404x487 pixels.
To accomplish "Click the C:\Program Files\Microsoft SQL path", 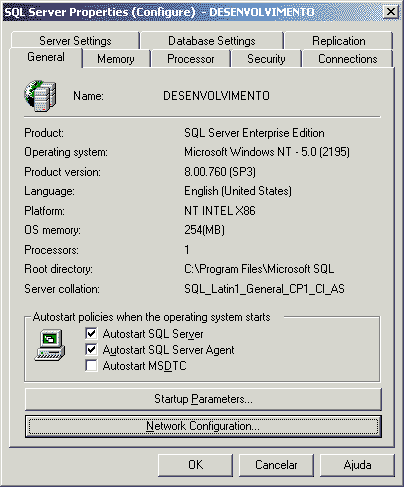I will pos(259,269).
